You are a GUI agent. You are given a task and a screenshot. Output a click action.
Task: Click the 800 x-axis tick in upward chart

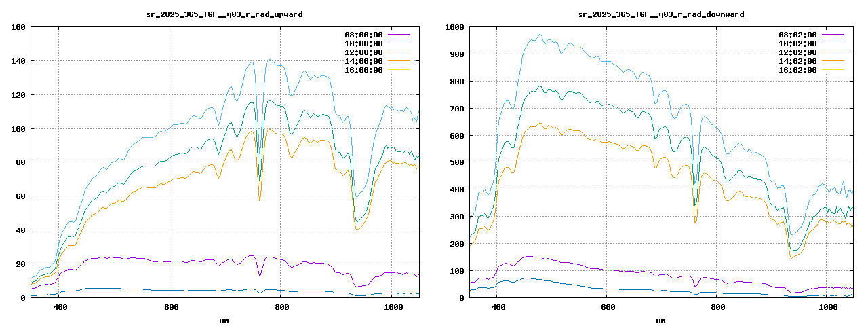[x=282, y=308]
